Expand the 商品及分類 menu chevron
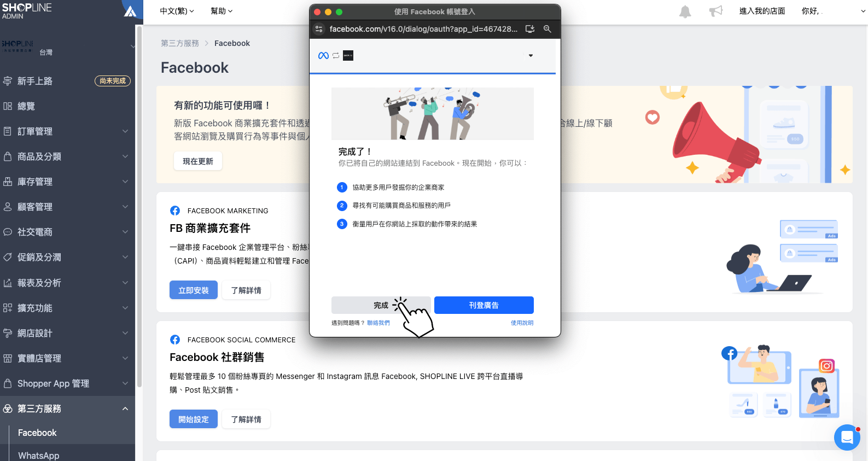Screen dimensions: 868x461 tap(125, 156)
